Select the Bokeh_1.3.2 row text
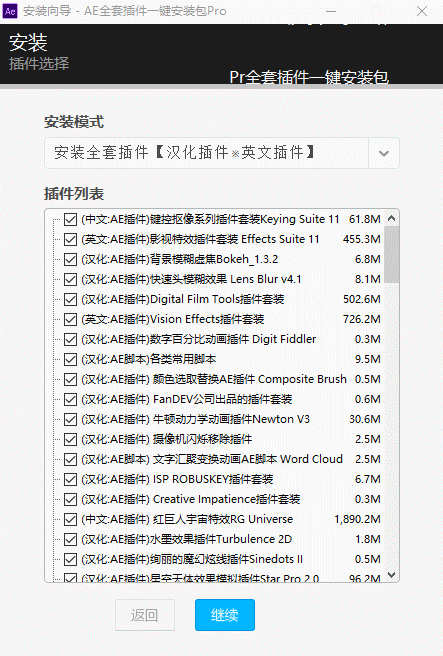 179,259
